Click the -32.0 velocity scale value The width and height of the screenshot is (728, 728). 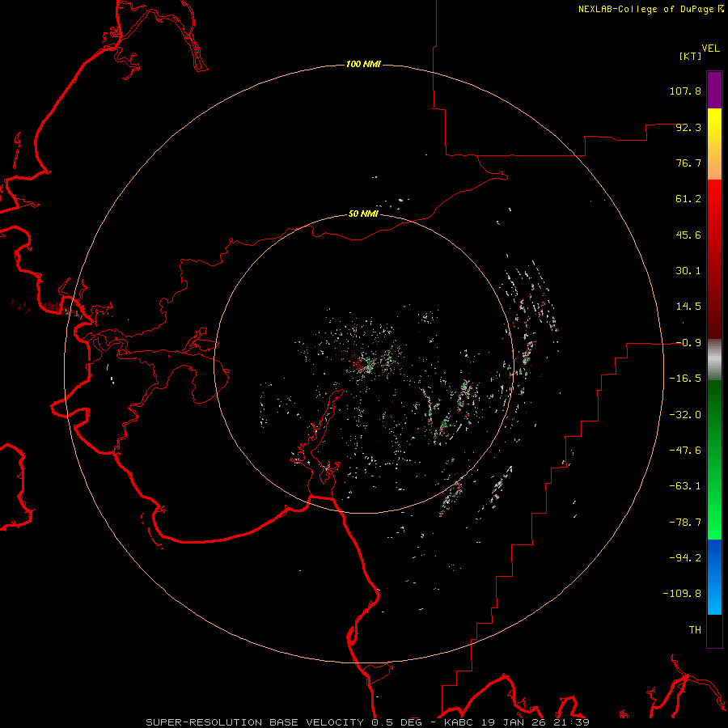[685, 415]
